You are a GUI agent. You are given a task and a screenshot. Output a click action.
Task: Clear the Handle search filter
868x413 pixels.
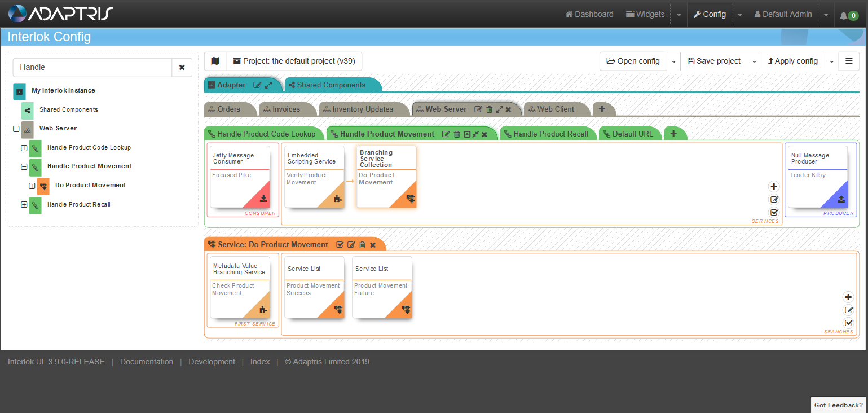pyautogui.click(x=182, y=67)
